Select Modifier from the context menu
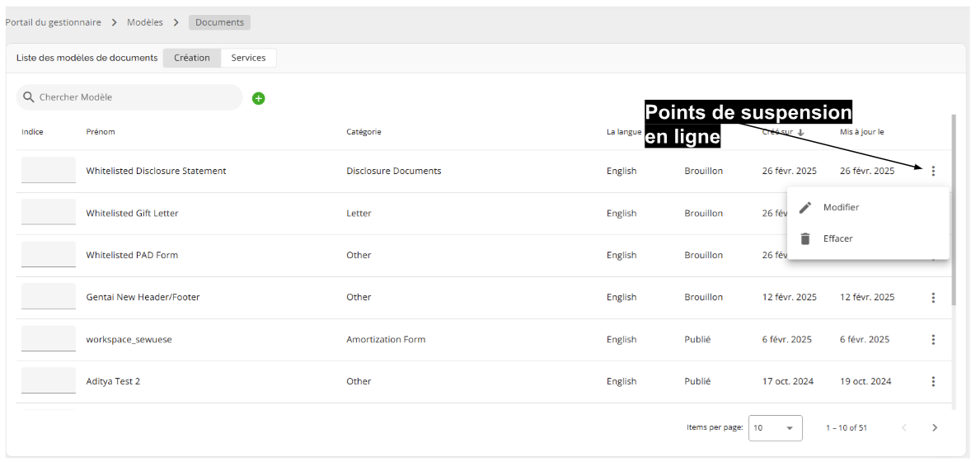This screenshot has height=462, width=980. (x=868, y=208)
